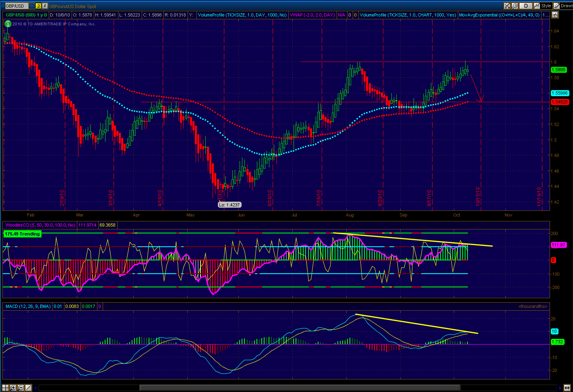Open the symbol dropdown arrow next to GBP/USD
This screenshot has height=392, width=573.
[32, 6]
